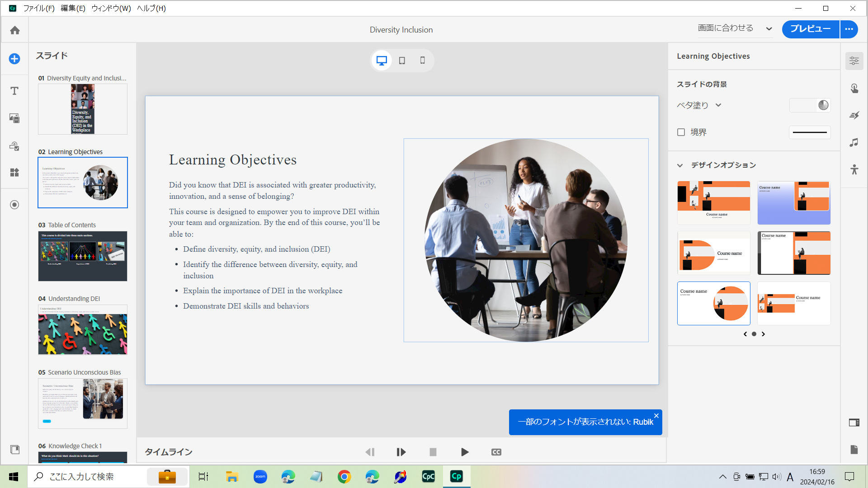
Task: Open the Animations panel icon
Action: pyautogui.click(x=854, y=115)
